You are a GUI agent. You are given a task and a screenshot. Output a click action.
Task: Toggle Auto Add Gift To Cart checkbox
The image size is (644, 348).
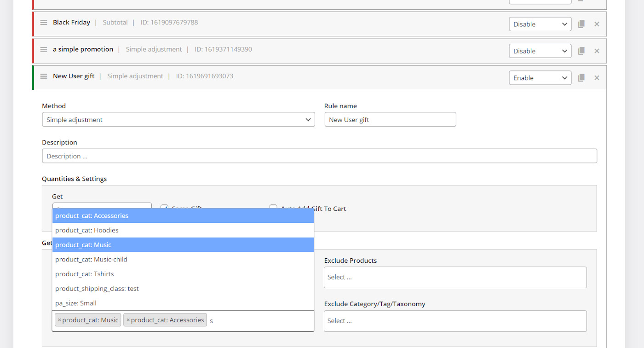[273, 208]
